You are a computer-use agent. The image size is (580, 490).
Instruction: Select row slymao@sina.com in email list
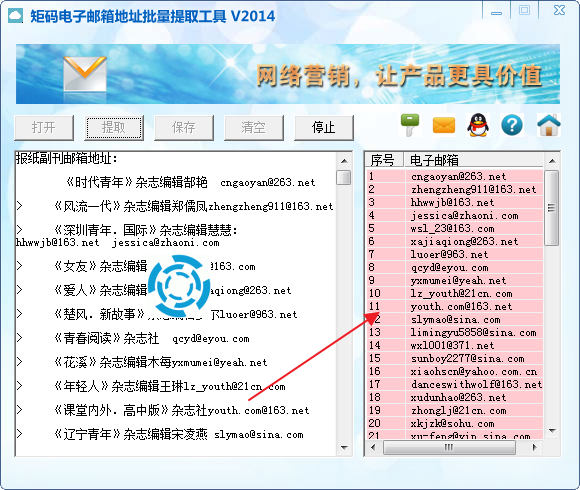tap(455, 319)
